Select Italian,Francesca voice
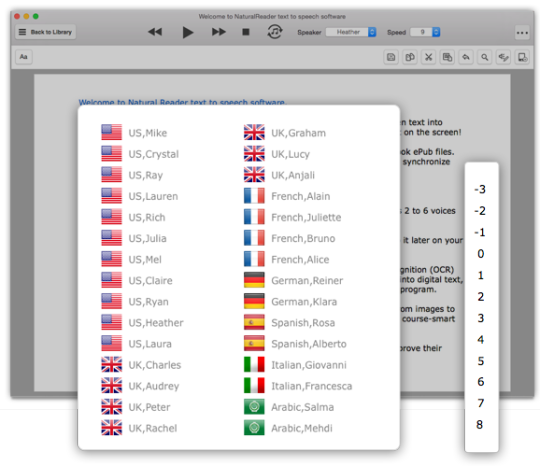 pyautogui.click(x=298, y=386)
